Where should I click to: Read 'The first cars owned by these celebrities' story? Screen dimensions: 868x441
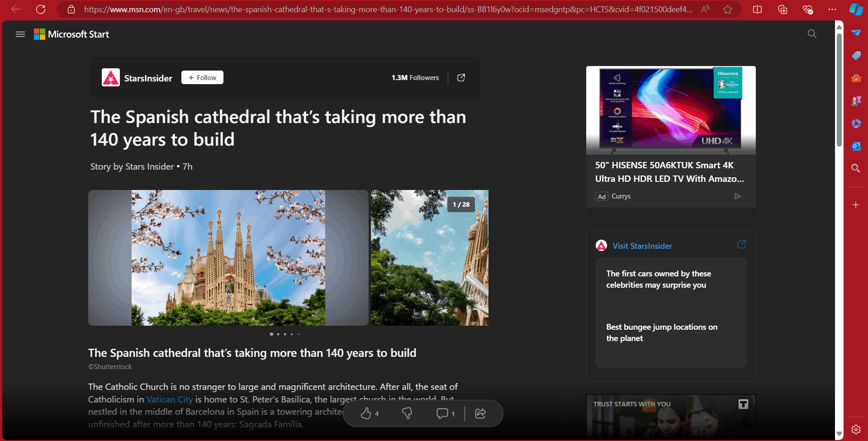pos(659,279)
